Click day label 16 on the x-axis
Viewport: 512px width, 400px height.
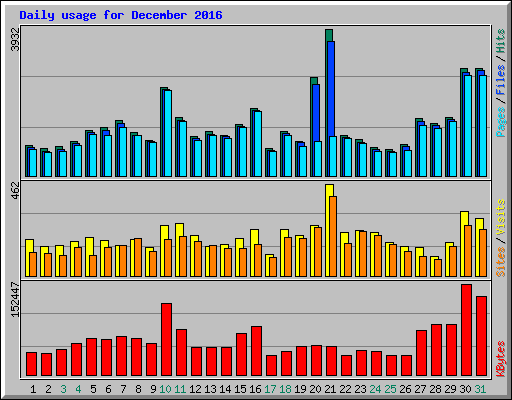click(x=255, y=389)
